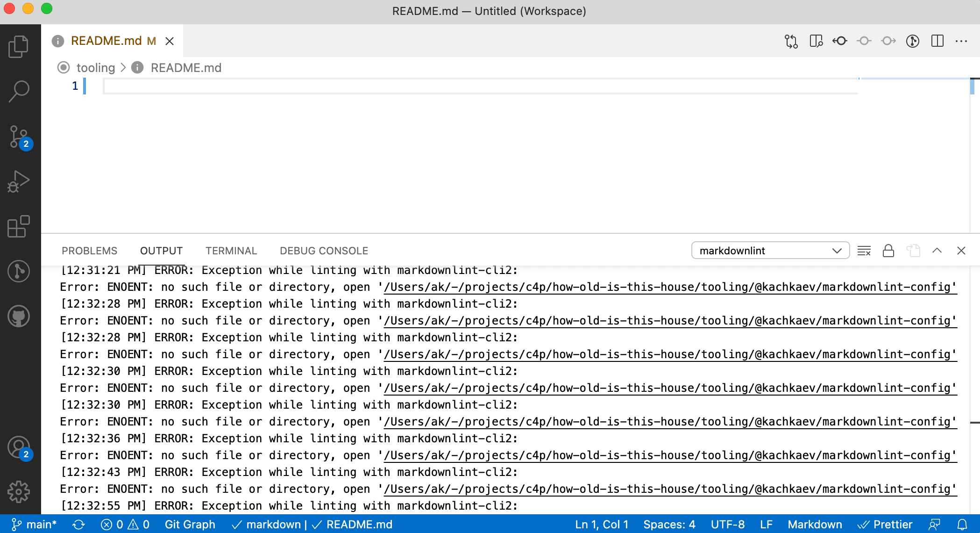Open errors and warnings count in status bar
Image resolution: width=980 pixels, height=533 pixels.
[x=125, y=525]
